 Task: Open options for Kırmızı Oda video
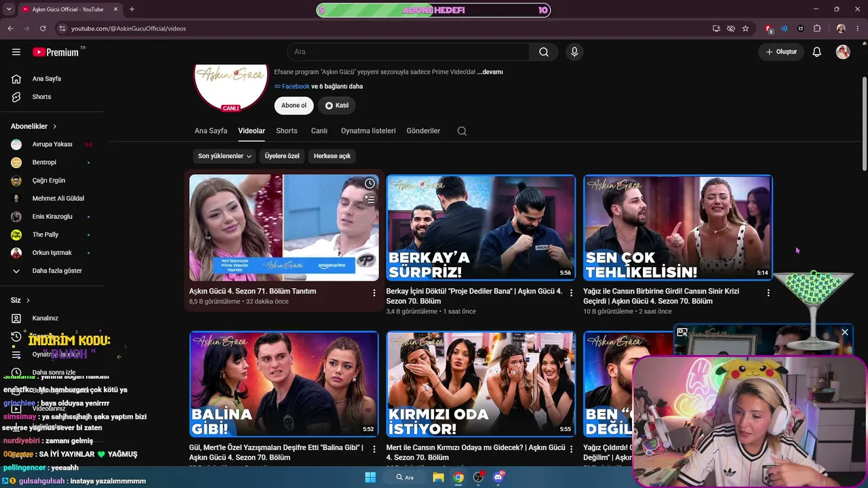(x=571, y=449)
